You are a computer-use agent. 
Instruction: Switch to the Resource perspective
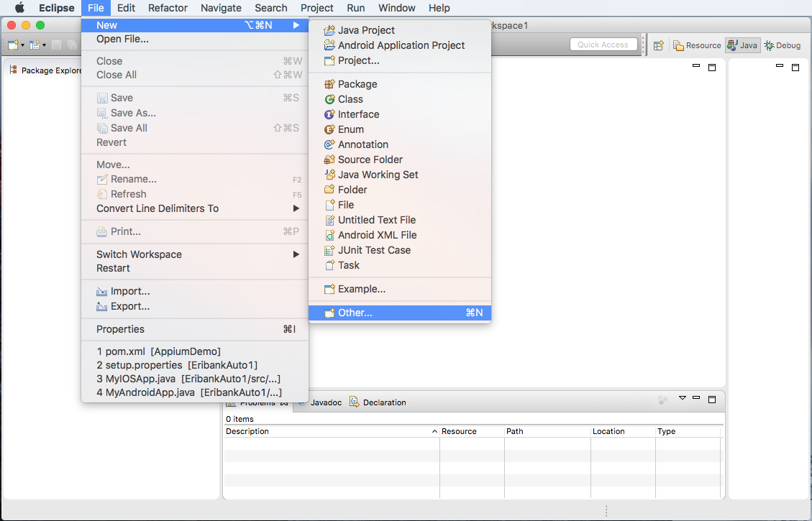[697, 45]
